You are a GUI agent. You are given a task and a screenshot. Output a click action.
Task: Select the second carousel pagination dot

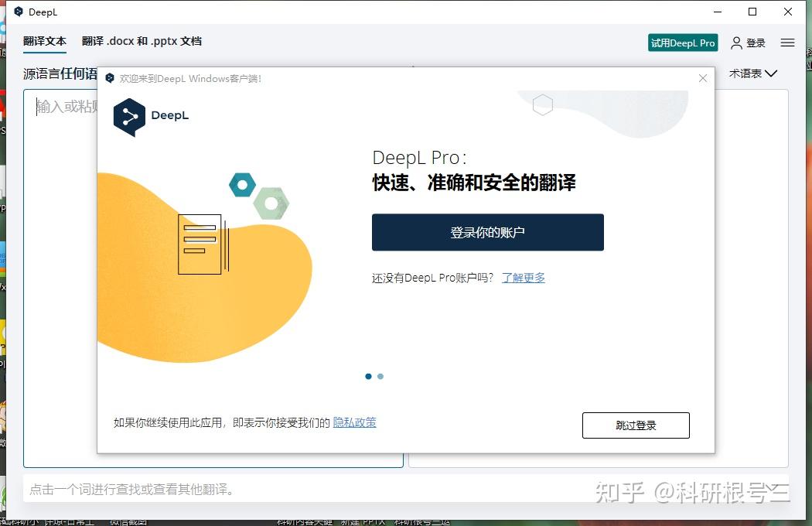click(x=380, y=376)
